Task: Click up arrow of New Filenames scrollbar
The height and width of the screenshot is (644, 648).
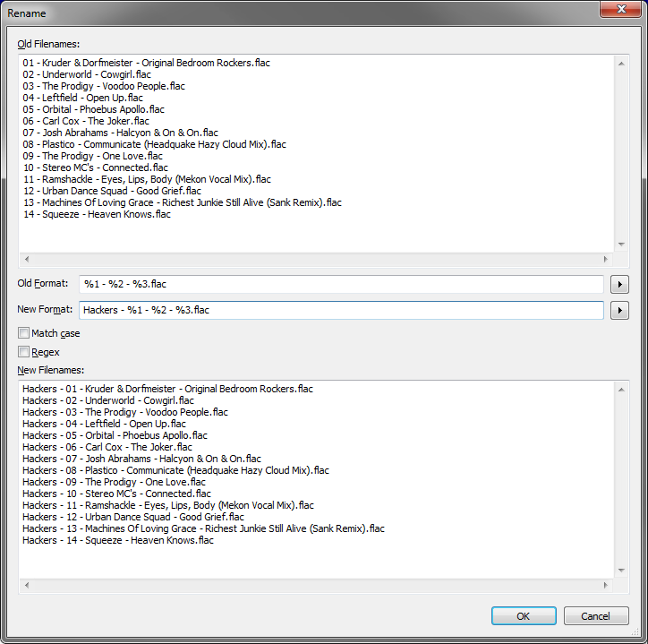Action: (x=621, y=390)
